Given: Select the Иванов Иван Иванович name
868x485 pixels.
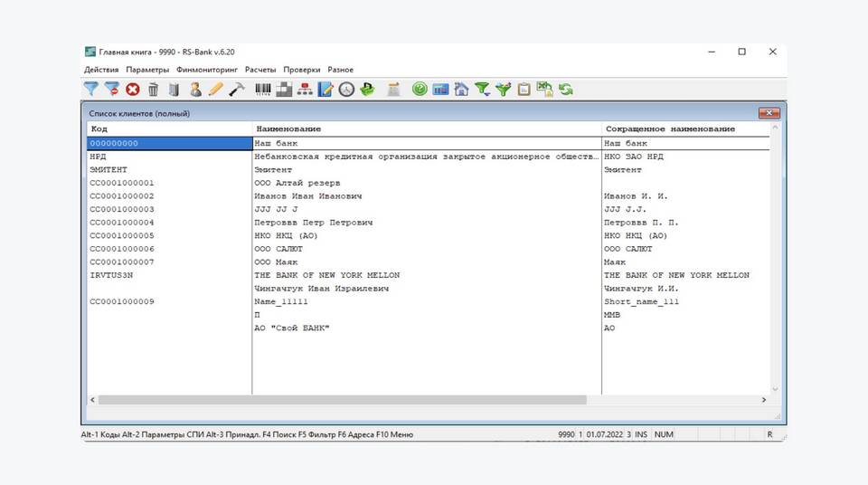Looking at the screenshot, I should [307, 196].
